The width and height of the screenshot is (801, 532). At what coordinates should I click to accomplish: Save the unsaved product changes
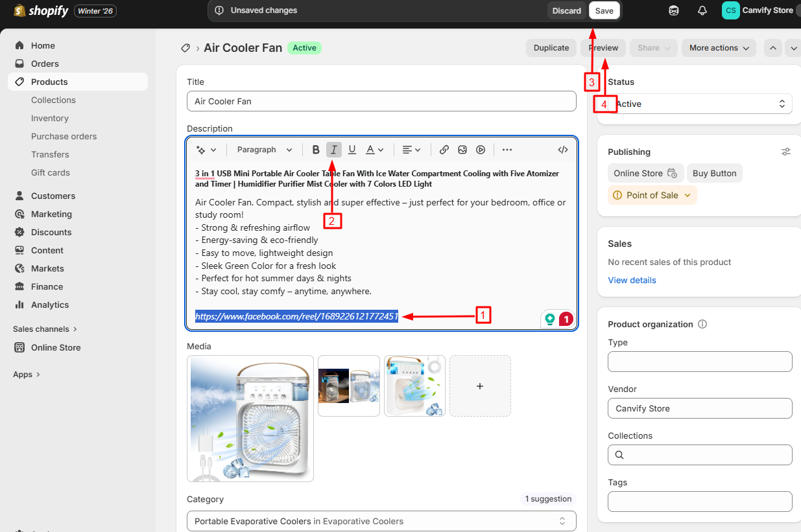[x=603, y=10]
